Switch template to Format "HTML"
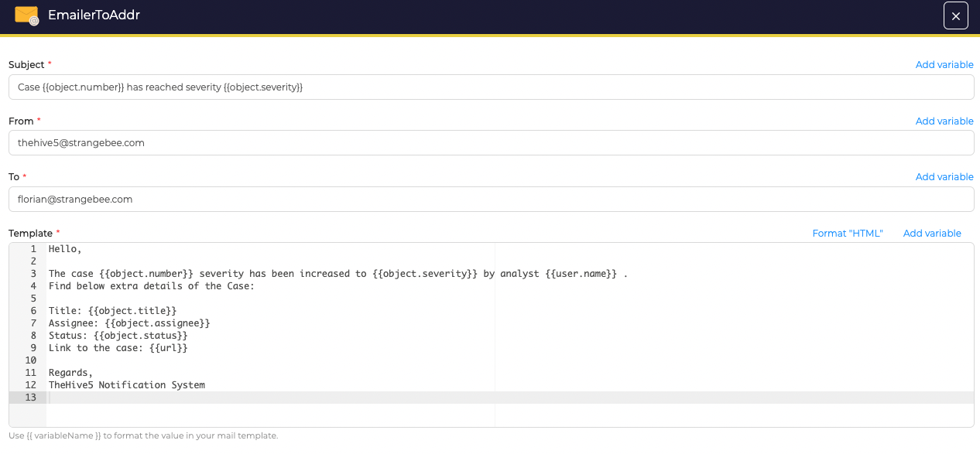The image size is (980, 454). pos(847,234)
